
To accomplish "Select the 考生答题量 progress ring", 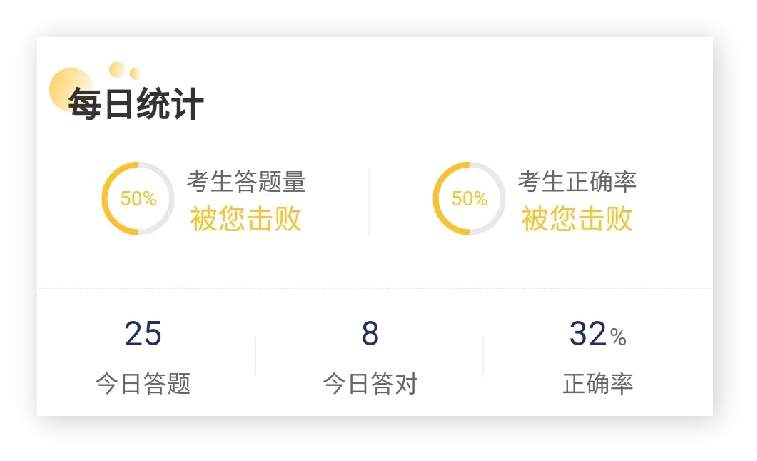I will 138,198.
